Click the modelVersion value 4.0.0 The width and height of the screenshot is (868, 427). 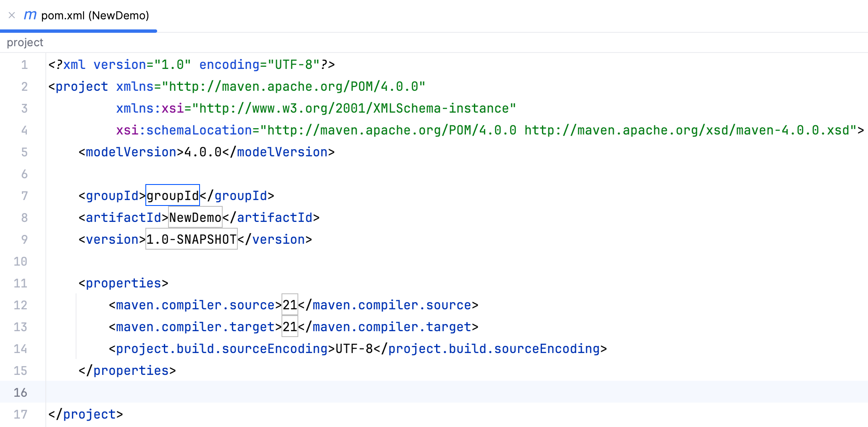pyautogui.click(x=203, y=152)
